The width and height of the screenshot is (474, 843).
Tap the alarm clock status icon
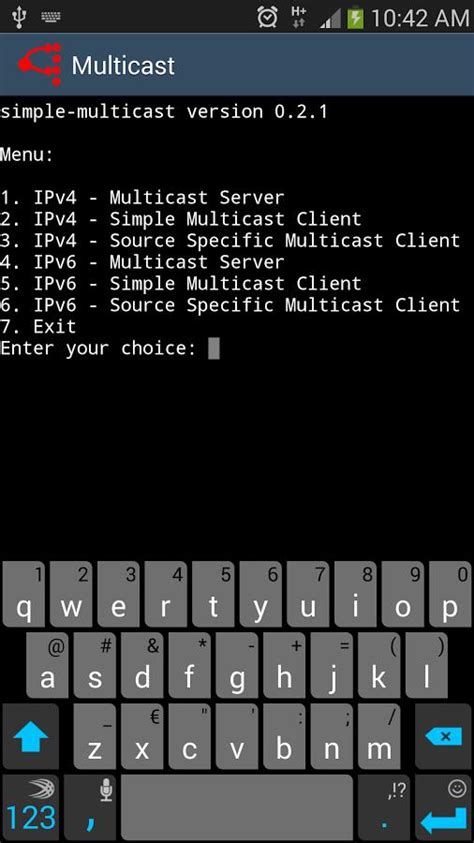coord(267,18)
